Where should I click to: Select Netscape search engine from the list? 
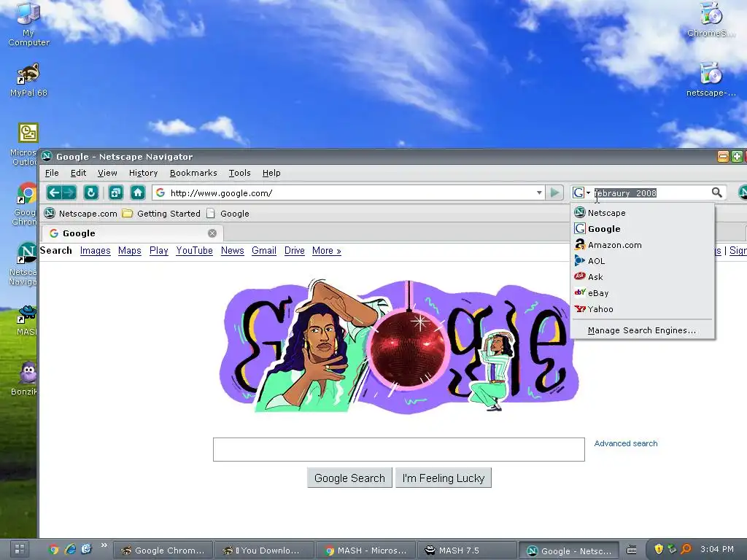click(642, 213)
